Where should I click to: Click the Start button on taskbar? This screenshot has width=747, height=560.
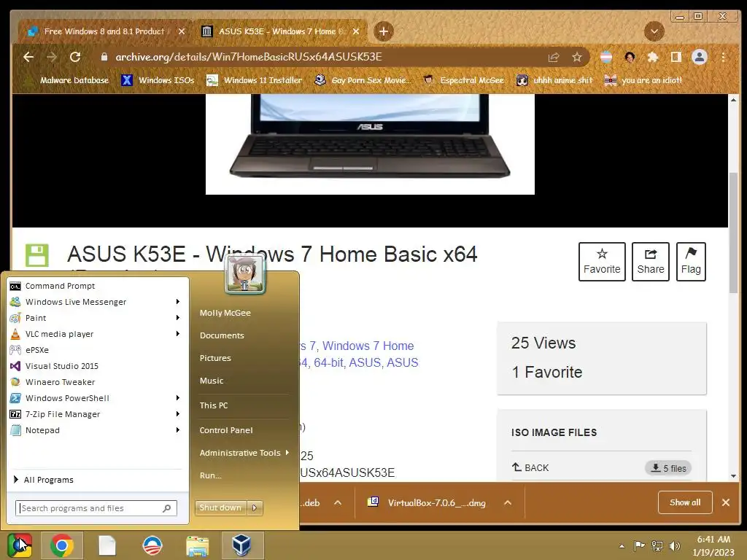pos(20,545)
